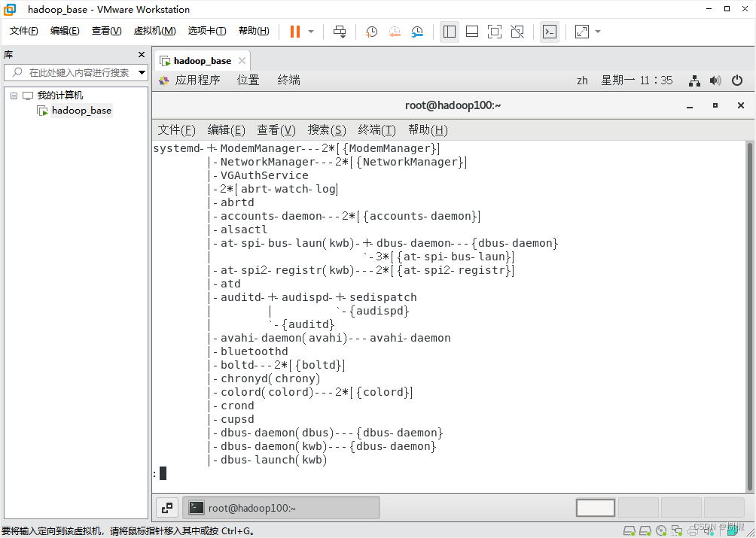Close the 库 library panel
This screenshot has width=756, height=538.
click(x=142, y=54)
